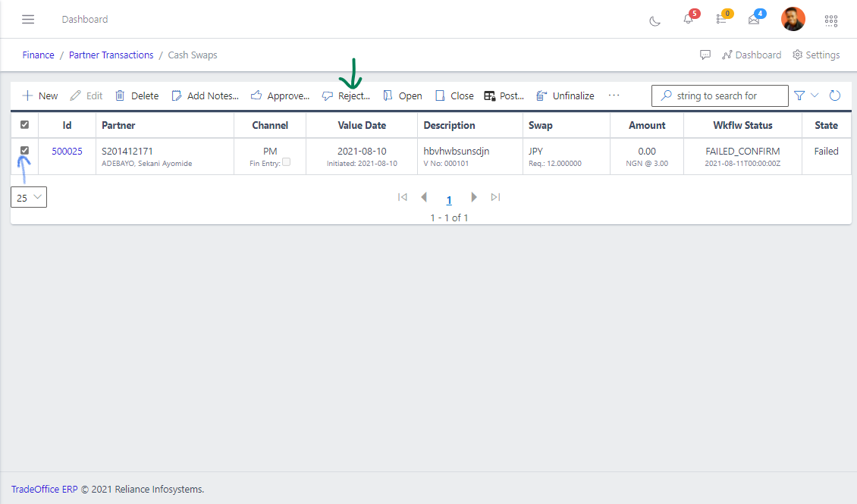This screenshot has height=504, width=857.
Task: Open the comment chat icon
Action: 705,55
